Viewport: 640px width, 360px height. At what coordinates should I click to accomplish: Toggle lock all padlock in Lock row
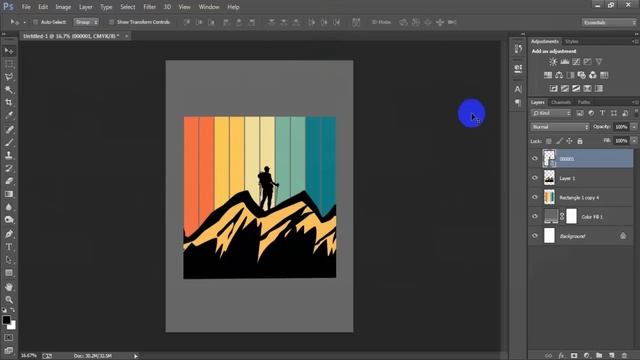580,141
